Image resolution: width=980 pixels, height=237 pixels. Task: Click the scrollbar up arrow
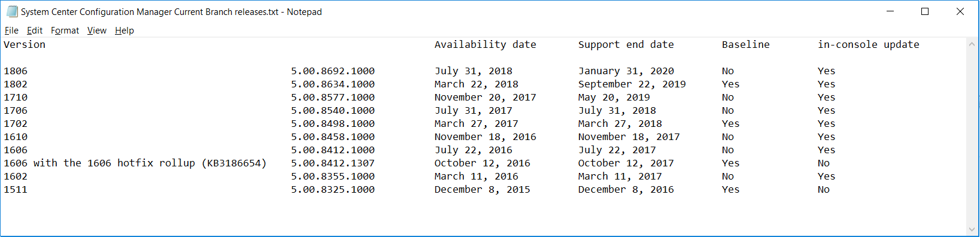pos(972,44)
